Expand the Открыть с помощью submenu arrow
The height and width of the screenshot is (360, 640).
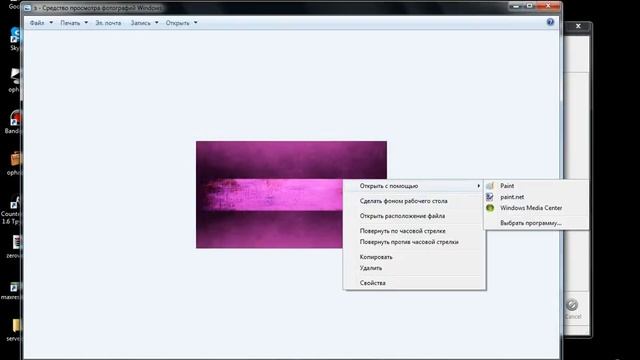click(x=478, y=186)
